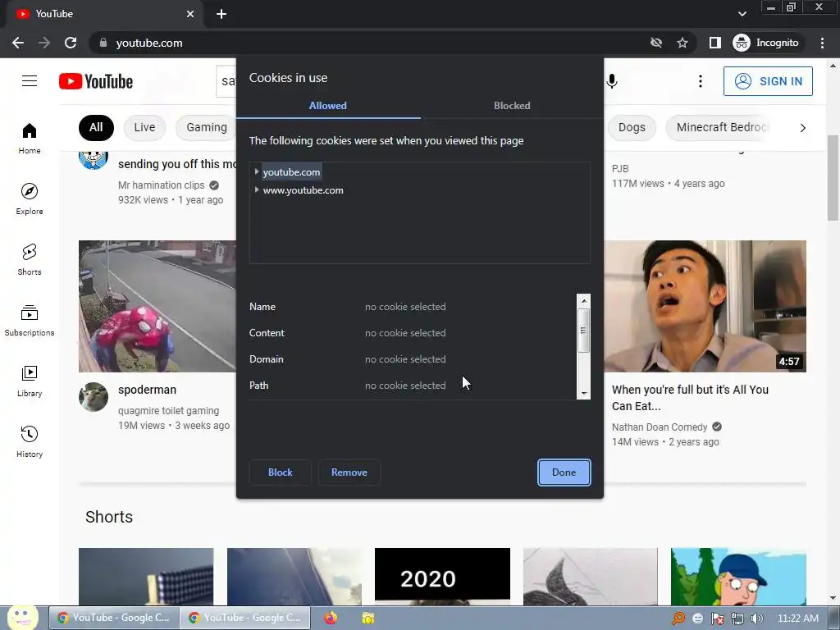This screenshot has height=630, width=840.
Task: Open History in the sidebar
Action: coord(30,441)
